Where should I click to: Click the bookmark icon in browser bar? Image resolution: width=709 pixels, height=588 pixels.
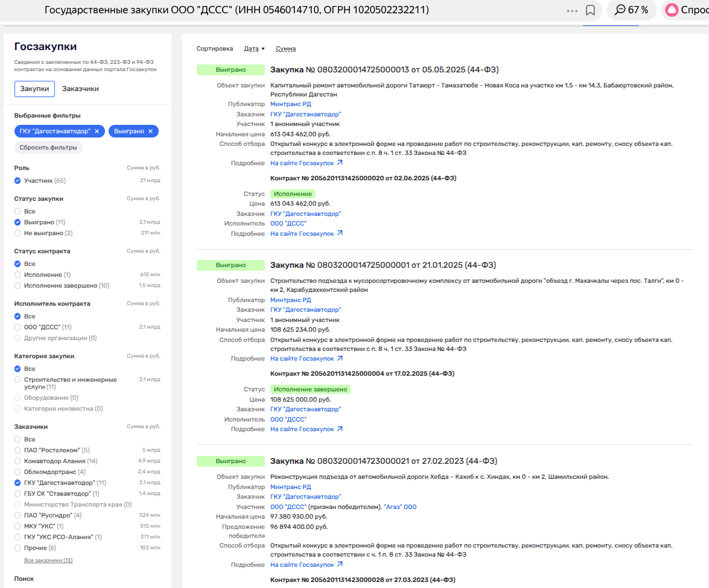click(591, 10)
